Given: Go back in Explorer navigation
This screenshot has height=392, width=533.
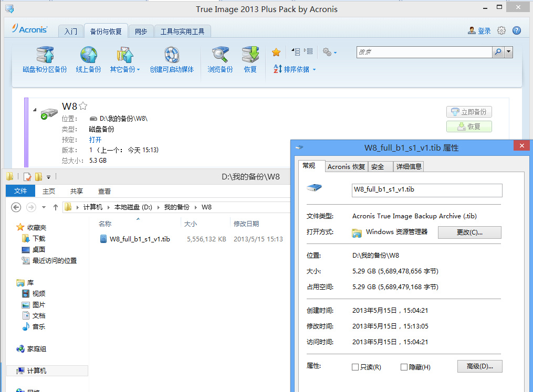Looking at the screenshot, I should pyautogui.click(x=16, y=207).
